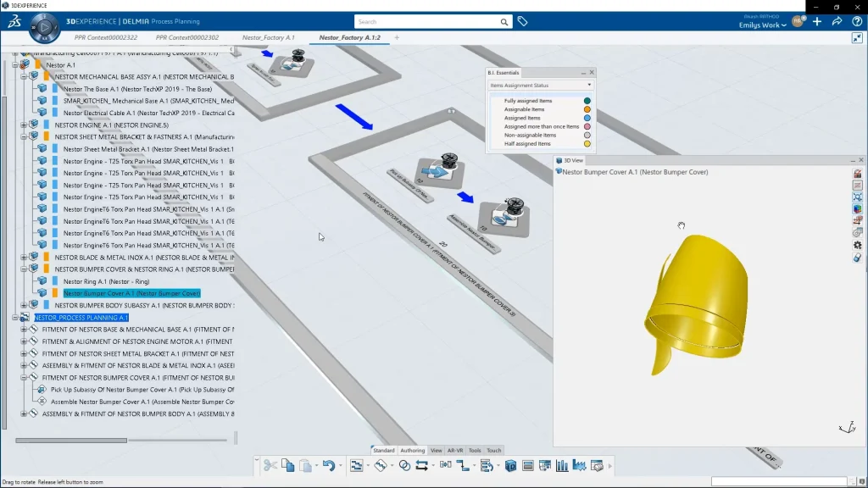Viewport: 868px width, 488px height.
Task: Click the gear icon in 3D View
Action: pyautogui.click(x=857, y=245)
